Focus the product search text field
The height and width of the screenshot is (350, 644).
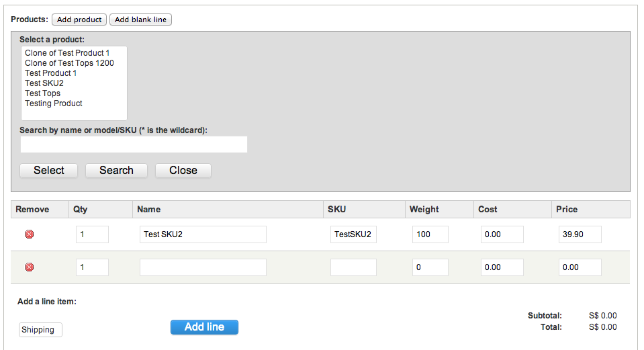tap(134, 144)
